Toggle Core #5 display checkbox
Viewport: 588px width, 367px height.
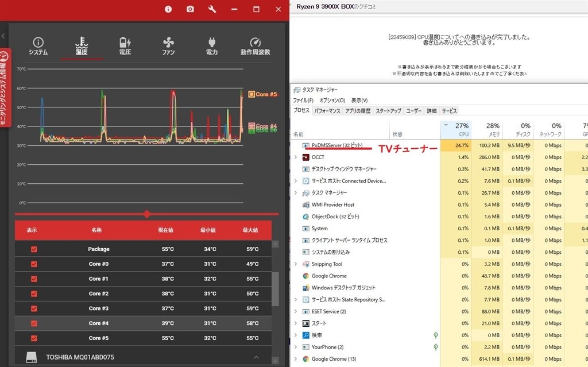coord(34,338)
